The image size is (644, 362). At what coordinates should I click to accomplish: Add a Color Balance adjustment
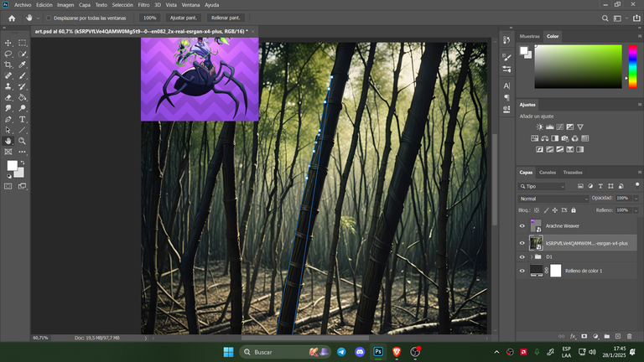click(544, 138)
